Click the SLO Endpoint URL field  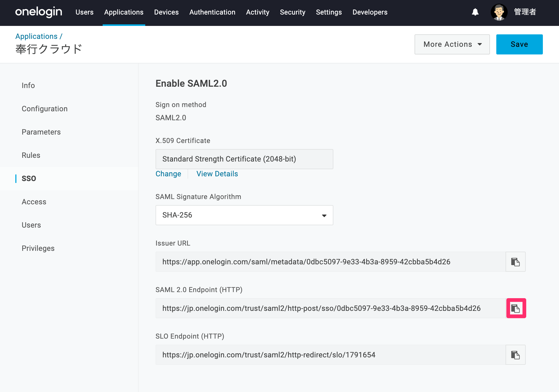[x=331, y=355]
